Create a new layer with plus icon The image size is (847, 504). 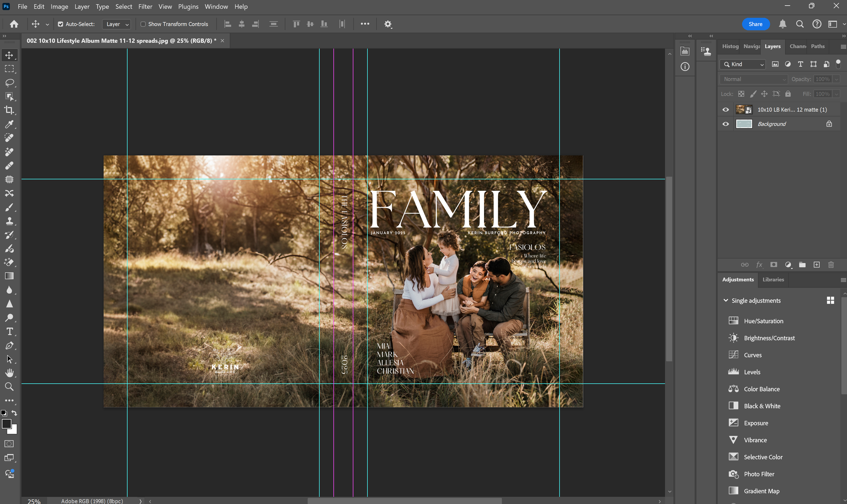tap(817, 265)
